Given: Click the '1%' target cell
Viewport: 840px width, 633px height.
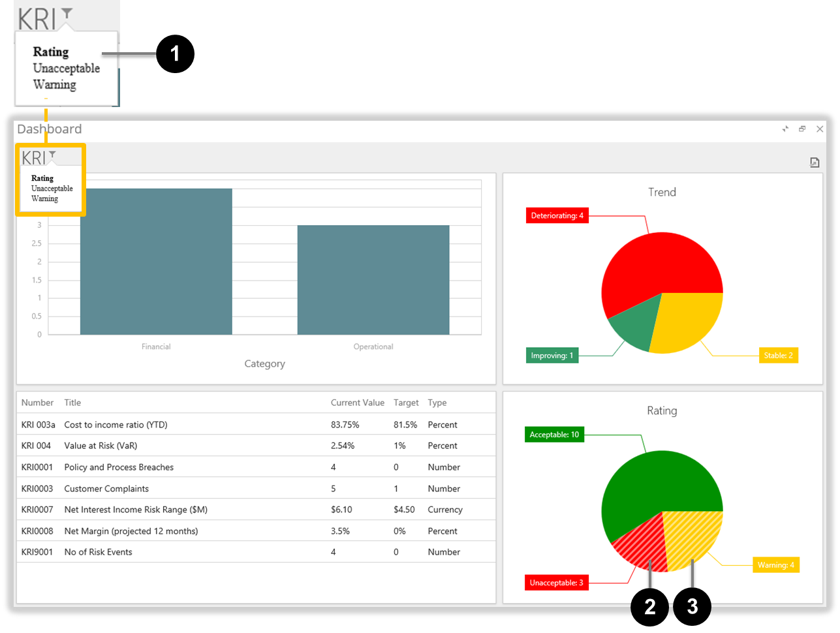Looking at the screenshot, I should tap(399, 446).
